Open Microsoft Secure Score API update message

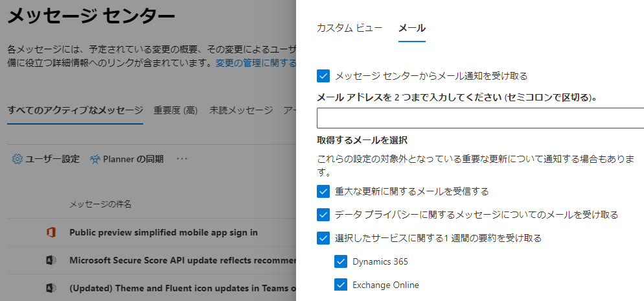pyautogui.click(x=182, y=260)
